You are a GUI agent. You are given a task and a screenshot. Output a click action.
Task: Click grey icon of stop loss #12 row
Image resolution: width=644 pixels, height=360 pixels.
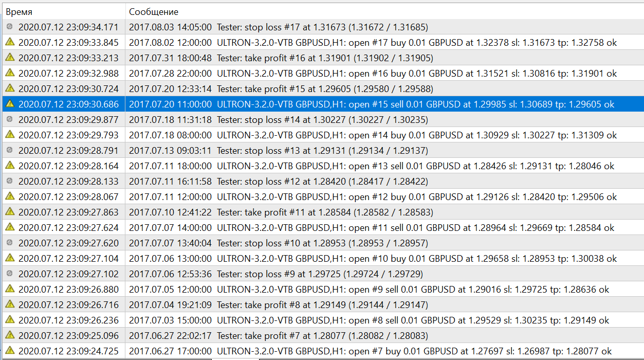point(9,181)
